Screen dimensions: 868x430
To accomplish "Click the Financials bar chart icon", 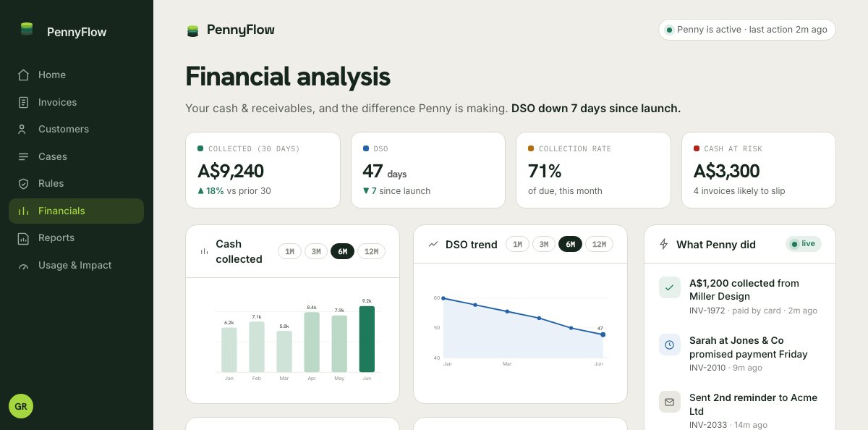I will point(24,211).
